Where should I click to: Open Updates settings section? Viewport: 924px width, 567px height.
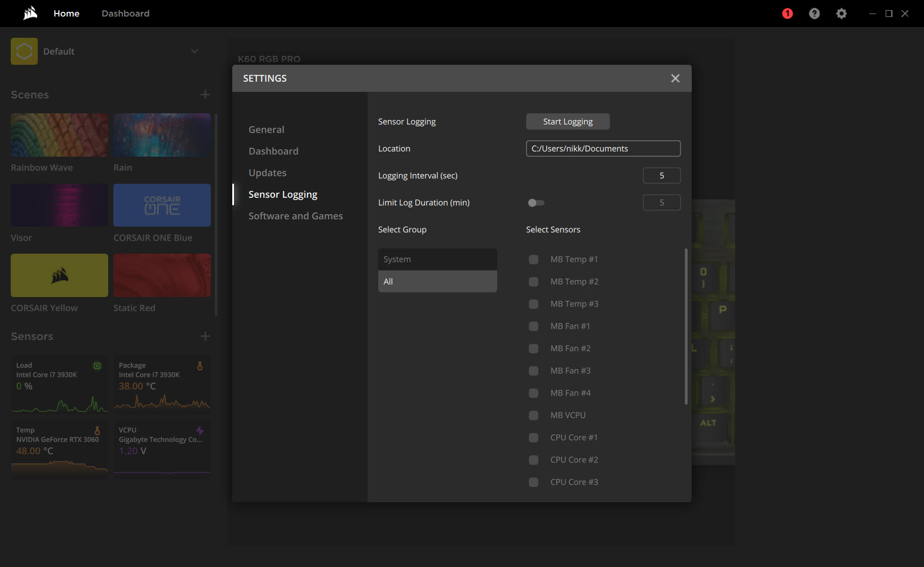(268, 173)
